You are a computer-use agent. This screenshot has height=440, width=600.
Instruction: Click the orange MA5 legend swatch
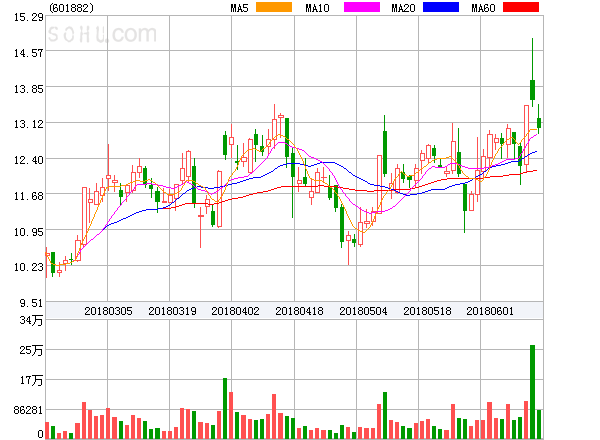click(274, 7)
